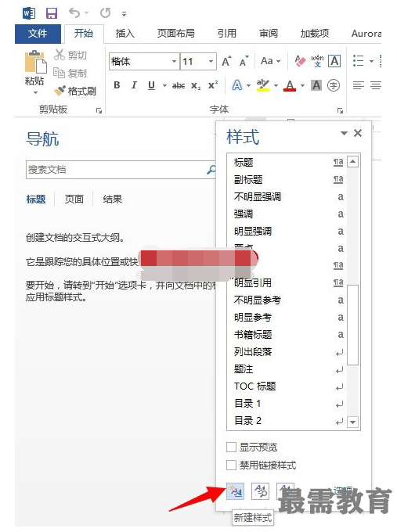Select the 页面 tab in navigation pane
Viewport: 397px width, 532px height.
74,199
